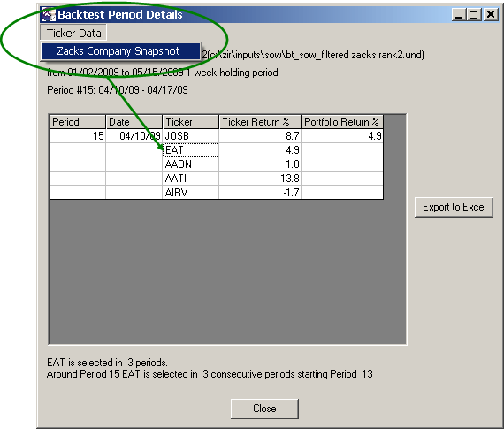Viewport: 504px width, 429px height.
Task: Select the AIRV ticker cell
Action: click(x=191, y=193)
